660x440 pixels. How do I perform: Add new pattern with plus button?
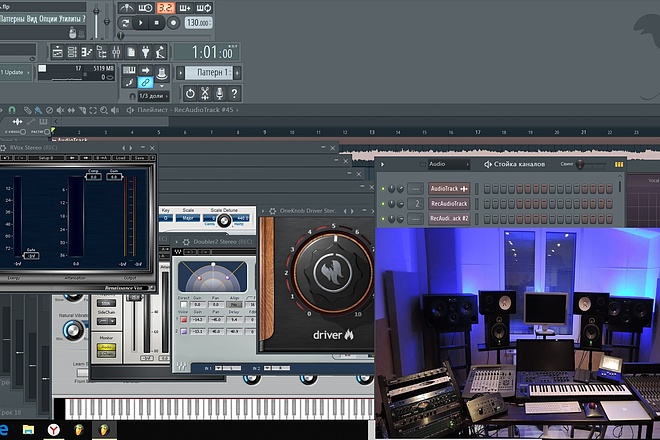[237, 73]
